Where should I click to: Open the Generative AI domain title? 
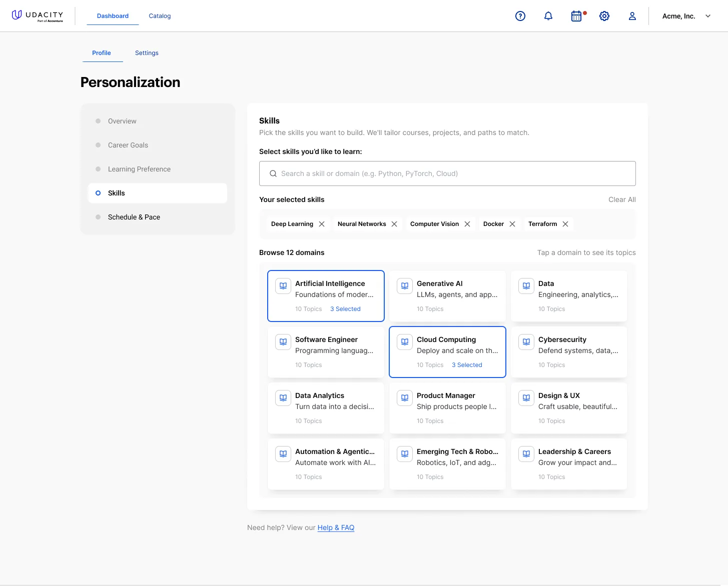tap(440, 283)
